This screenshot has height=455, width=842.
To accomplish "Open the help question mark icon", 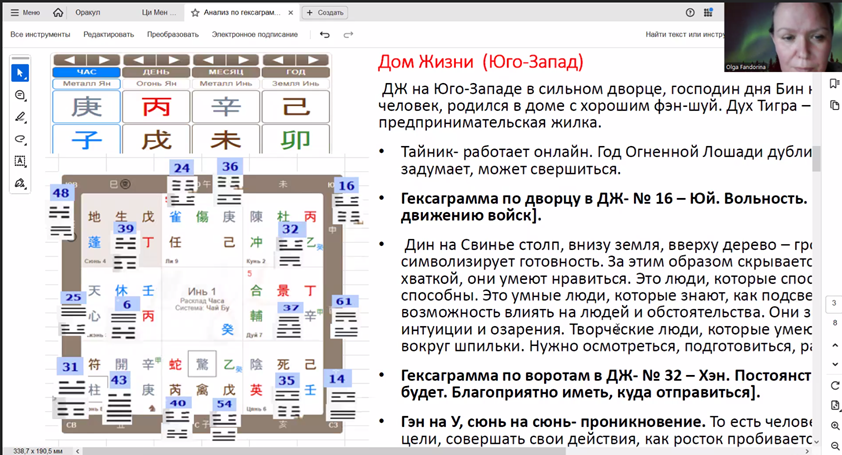I will click(690, 13).
